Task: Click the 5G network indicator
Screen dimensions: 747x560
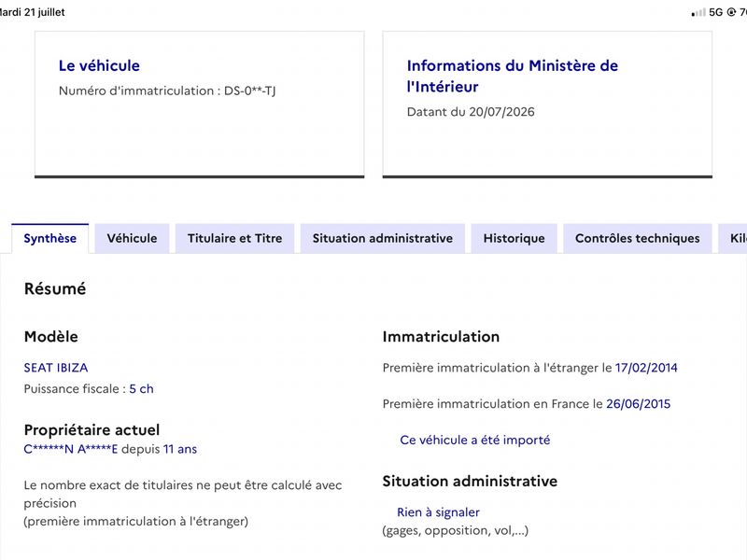Action: (715, 12)
